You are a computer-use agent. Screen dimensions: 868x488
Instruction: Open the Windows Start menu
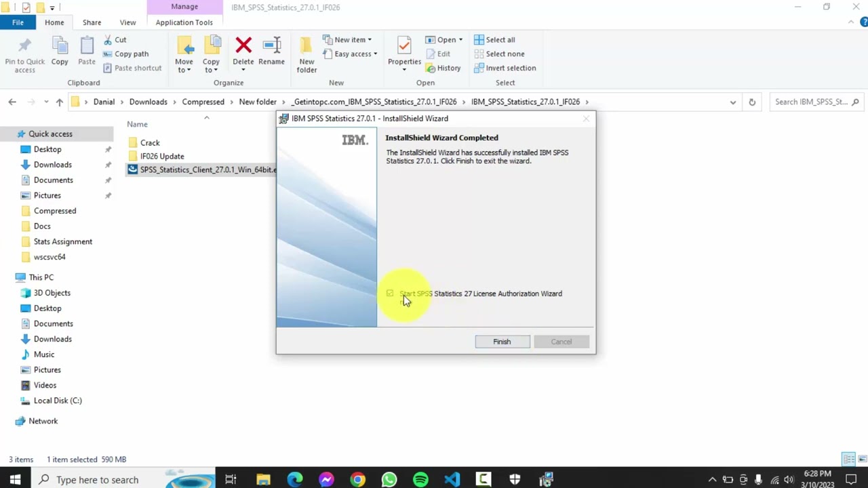(15, 480)
